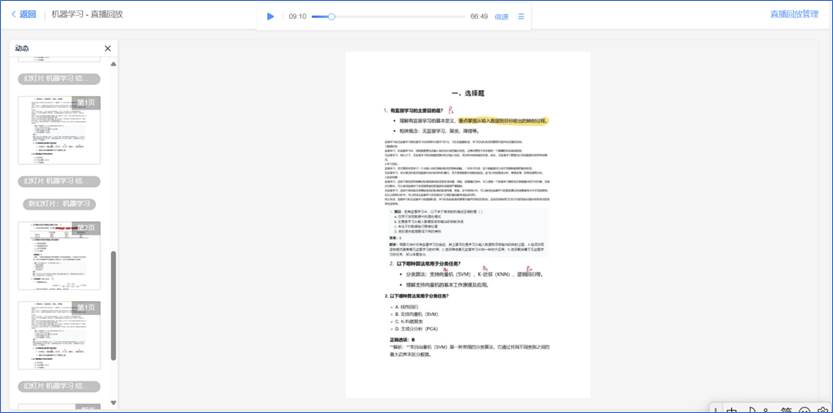Click the 动态 panel title
The image size is (833, 413).
22,48
